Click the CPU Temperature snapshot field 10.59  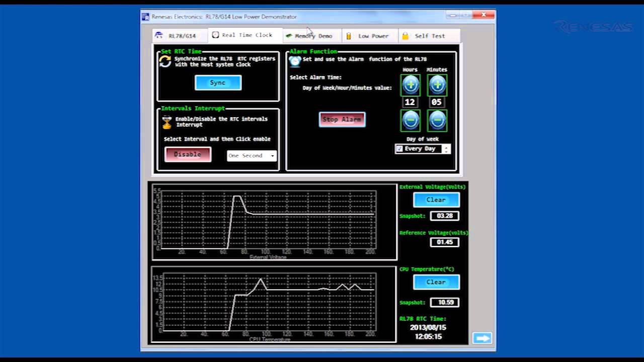point(445,302)
